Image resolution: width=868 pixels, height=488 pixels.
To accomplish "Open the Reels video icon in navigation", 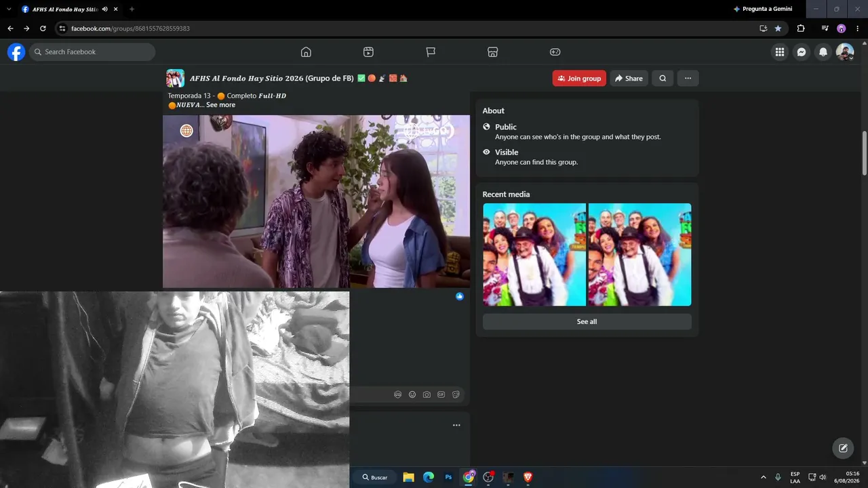I will coord(368,52).
